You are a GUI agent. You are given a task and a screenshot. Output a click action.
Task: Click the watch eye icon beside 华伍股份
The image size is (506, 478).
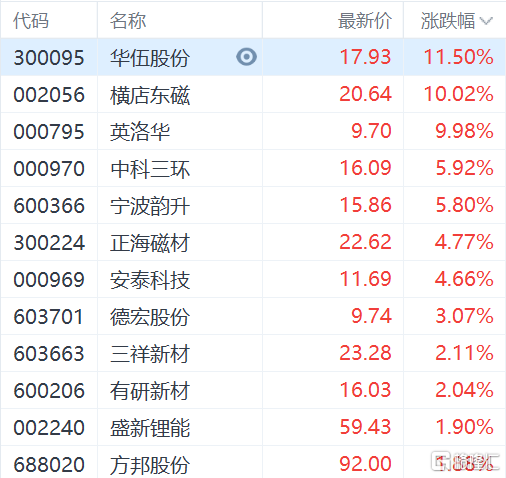[x=246, y=57]
